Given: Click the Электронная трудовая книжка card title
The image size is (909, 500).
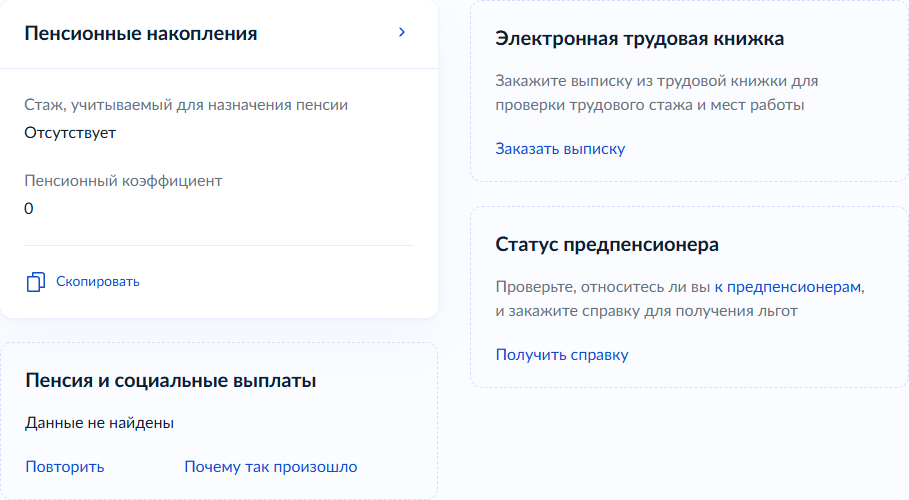Looking at the screenshot, I should (x=639, y=38).
